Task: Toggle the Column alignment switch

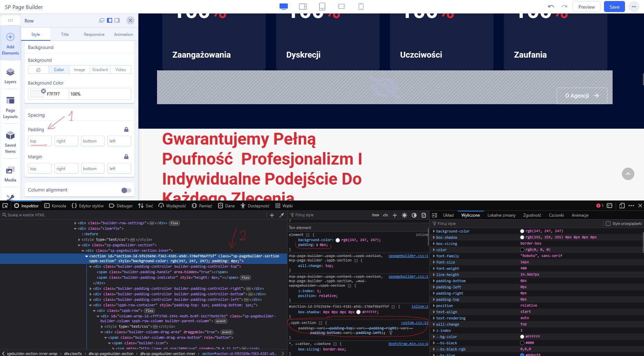Action: 126,190
